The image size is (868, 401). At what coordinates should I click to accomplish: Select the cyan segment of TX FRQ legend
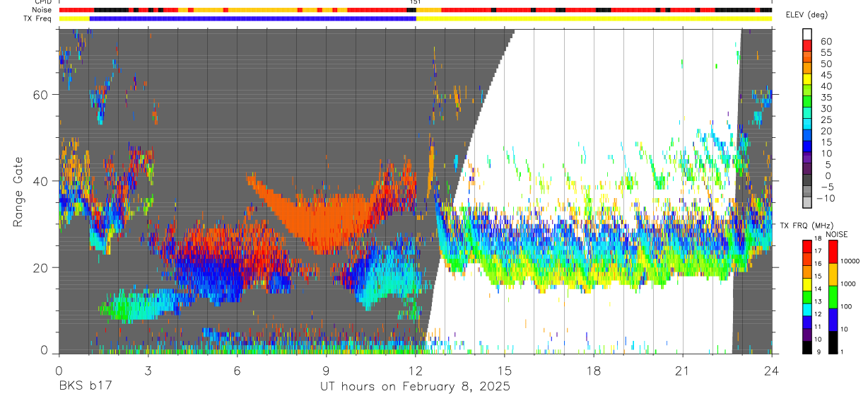click(807, 310)
